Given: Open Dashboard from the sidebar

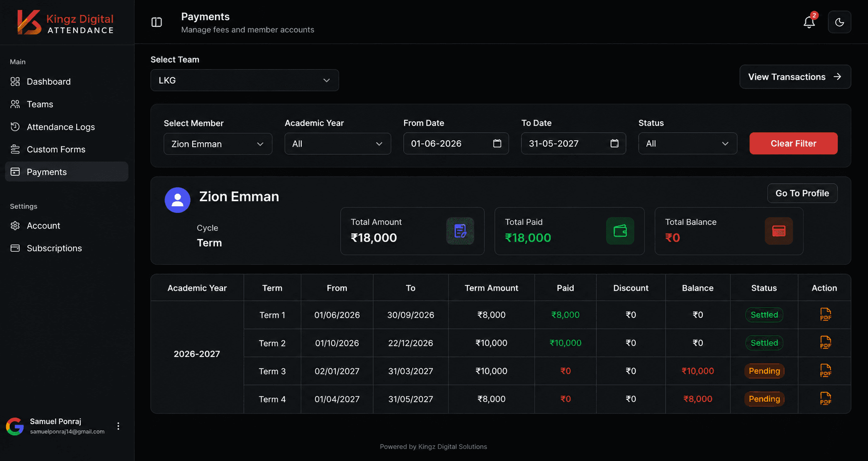Looking at the screenshot, I should pyautogui.click(x=67, y=82).
